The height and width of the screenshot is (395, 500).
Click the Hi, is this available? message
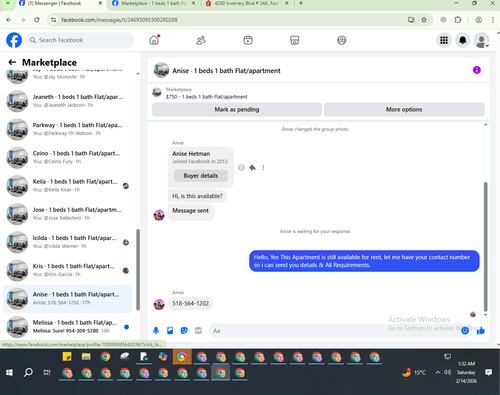(x=197, y=196)
